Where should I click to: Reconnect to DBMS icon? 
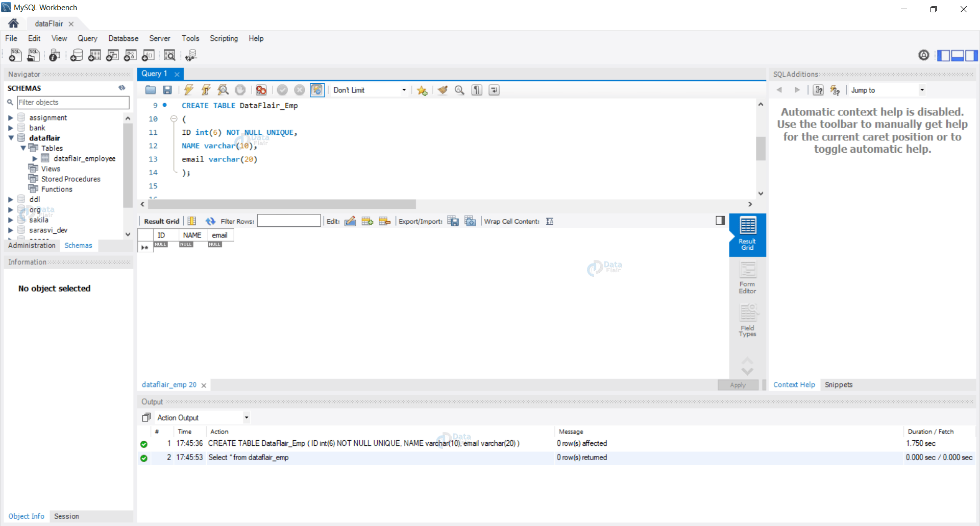click(x=191, y=55)
